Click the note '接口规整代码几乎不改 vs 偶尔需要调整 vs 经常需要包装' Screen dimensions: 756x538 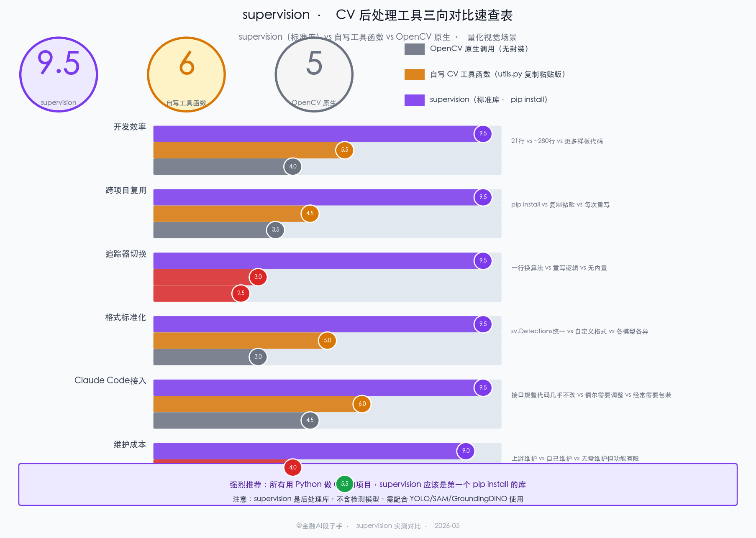point(591,395)
